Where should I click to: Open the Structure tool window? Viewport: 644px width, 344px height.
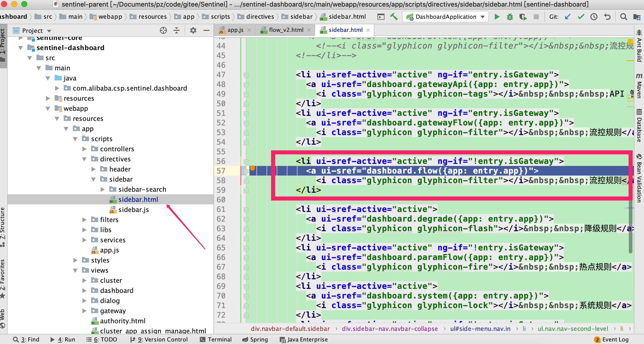click(3, 227)
